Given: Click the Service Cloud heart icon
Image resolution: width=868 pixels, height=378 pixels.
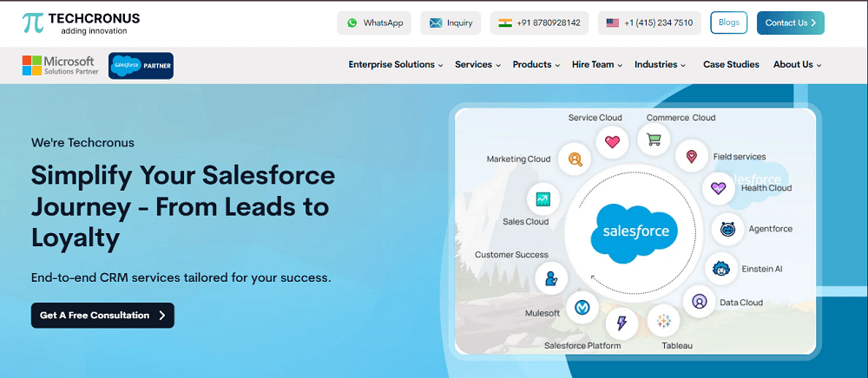Looking at the screenshot, I should click(x=612, y=142).
